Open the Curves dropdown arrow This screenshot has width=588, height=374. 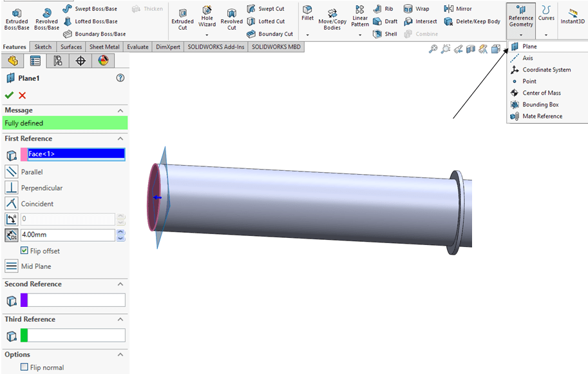546,34
